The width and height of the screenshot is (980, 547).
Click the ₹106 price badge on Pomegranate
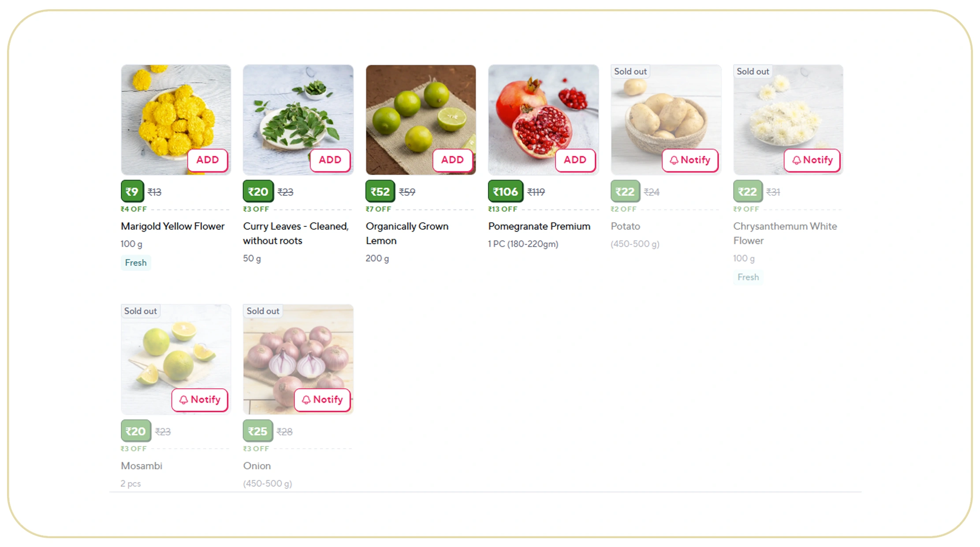tap(505, 191)
